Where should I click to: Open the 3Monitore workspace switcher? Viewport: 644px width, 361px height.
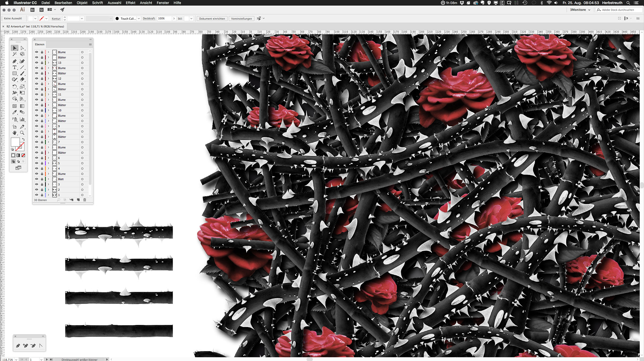tap(580, 10)
